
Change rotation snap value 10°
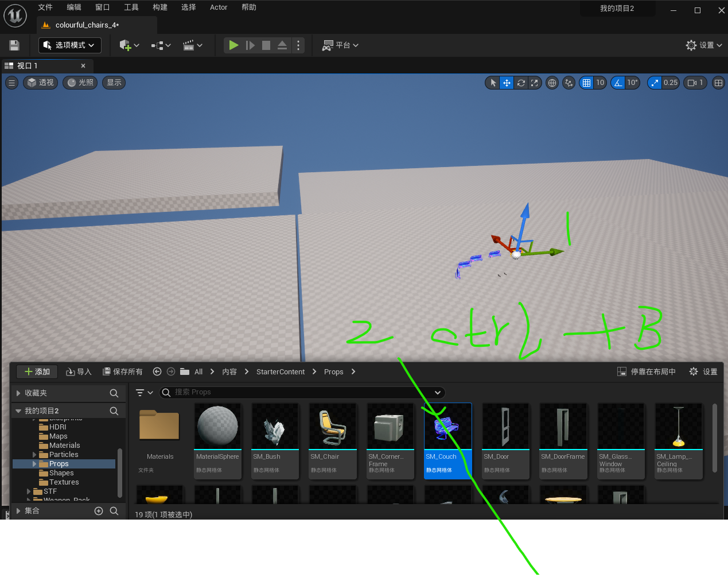(632, 83)
